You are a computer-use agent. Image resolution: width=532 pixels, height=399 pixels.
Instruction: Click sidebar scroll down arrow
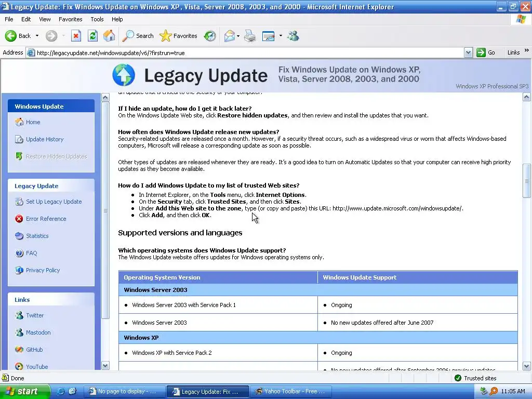point(105,366)
